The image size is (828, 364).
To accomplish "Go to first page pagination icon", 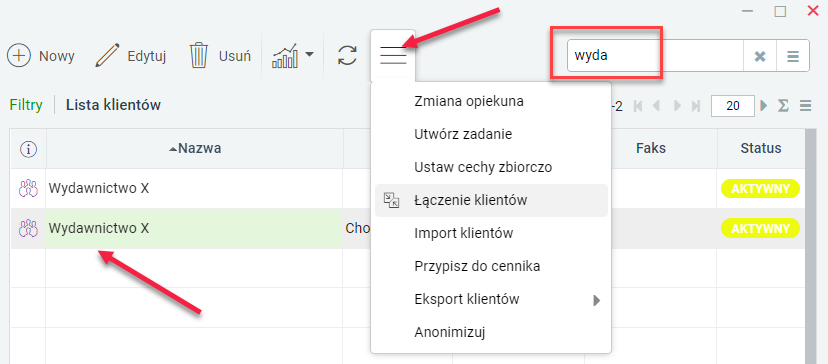I will click(638, 106).
